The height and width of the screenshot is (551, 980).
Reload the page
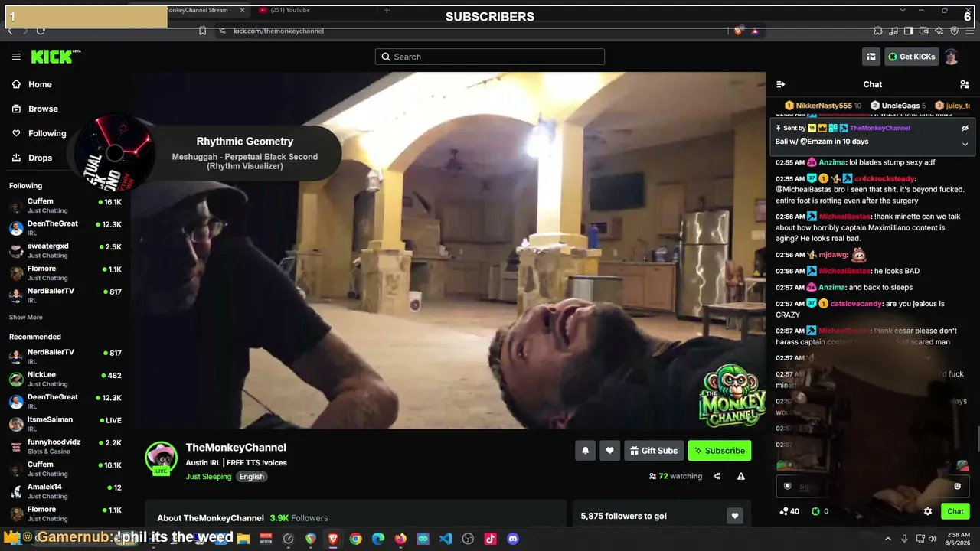41,31
